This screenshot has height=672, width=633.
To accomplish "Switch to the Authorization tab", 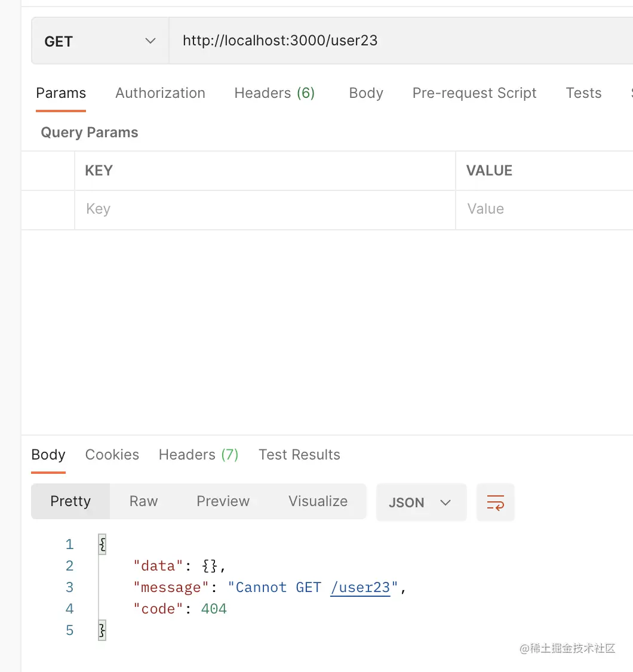I will pos(160,93).
